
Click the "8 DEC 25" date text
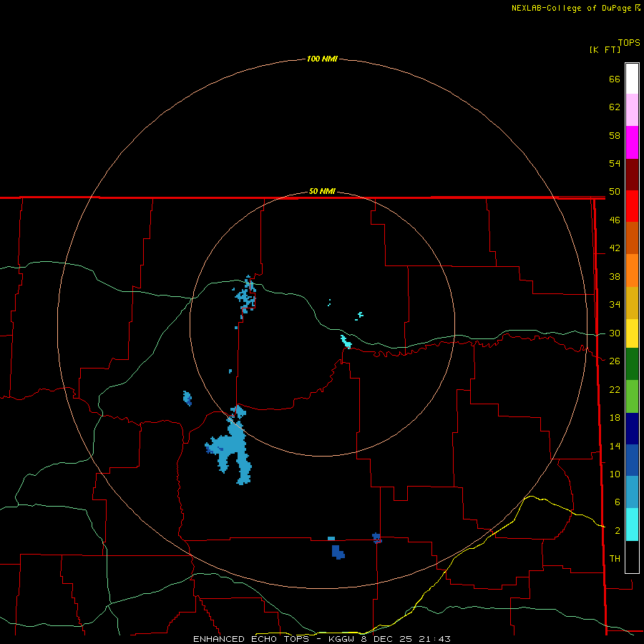(x=386, y=639)
